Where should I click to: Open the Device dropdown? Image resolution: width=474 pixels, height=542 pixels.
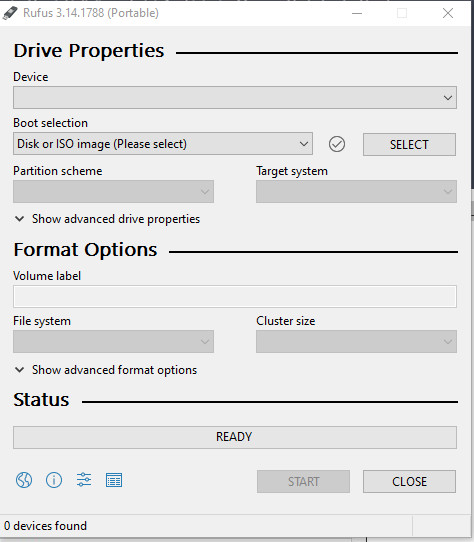click(x=235, y=98)
